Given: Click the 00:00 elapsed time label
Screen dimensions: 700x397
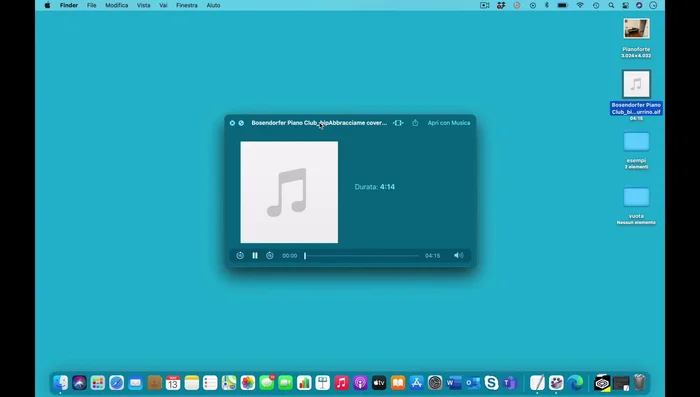Looking at the screenshot, I should tap(290, 256).
